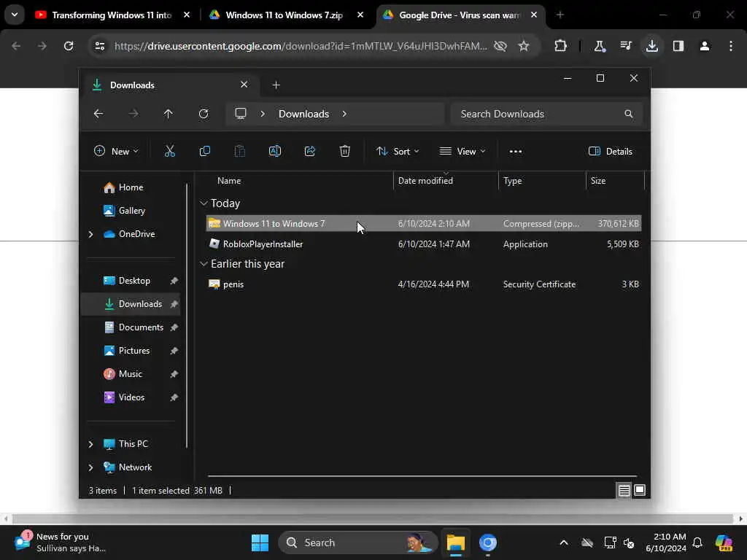747x560 pixels.
Task: Click the Delete trash icon
Action: pos(345,152)
